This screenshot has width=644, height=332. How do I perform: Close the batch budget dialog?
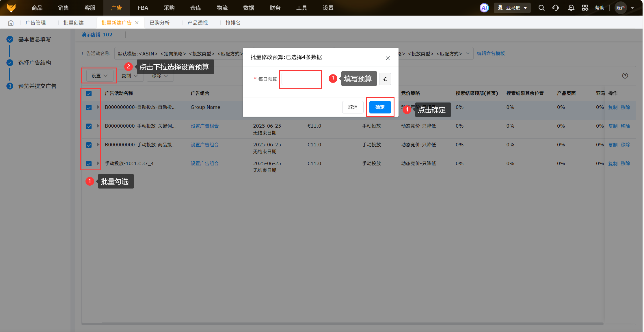[x=388, y=58]
